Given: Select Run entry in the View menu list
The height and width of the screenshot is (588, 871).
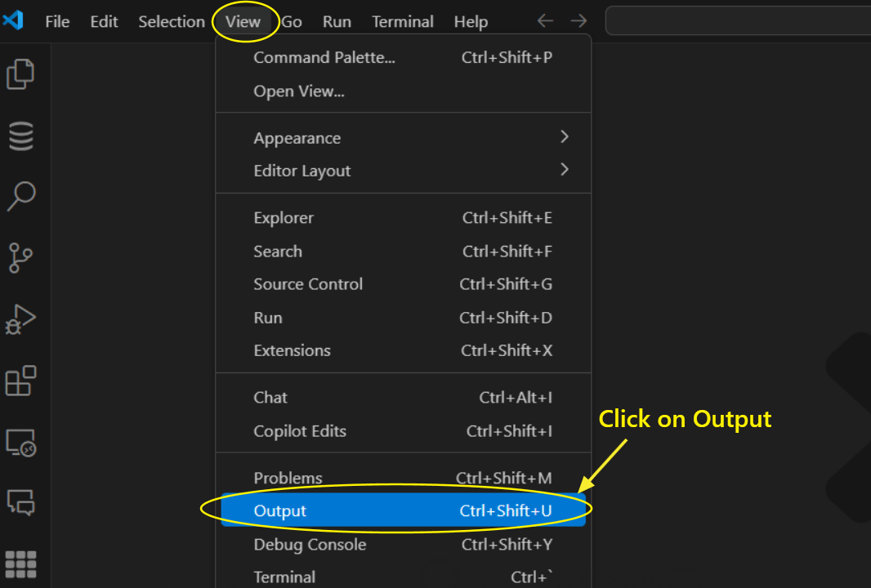Looking at the screenshot, I should click(404, 318).
